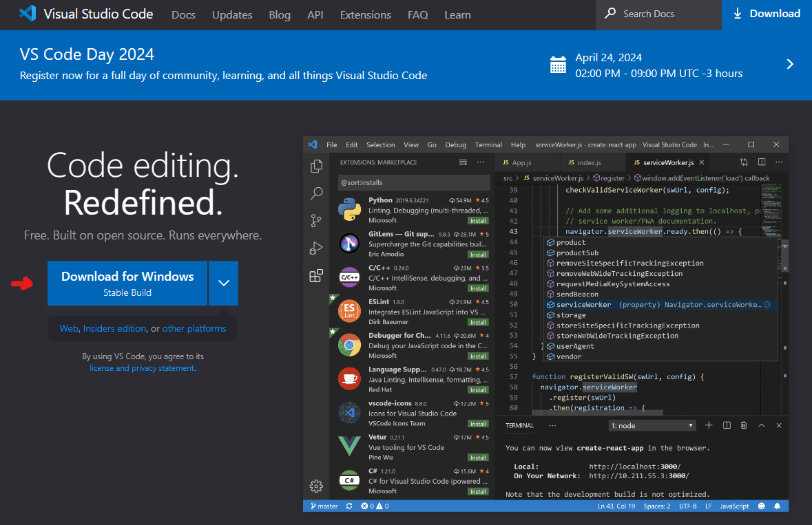Click the open changes compare icon
The height and width of the screenshot is (525, 812).
coord(744,162)
